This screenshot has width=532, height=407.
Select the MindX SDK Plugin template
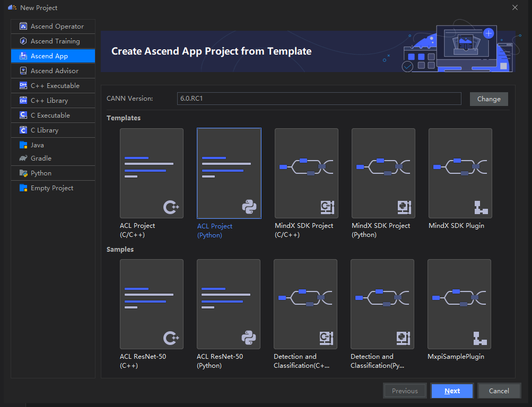[460, 173]
